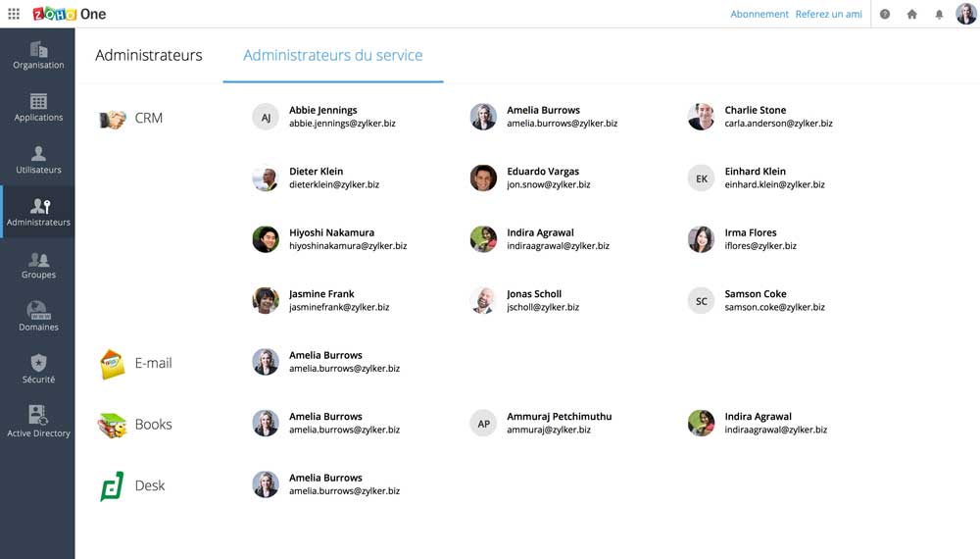
Task: Click email iflores@zylker.biz
Action: pos(760,246)
